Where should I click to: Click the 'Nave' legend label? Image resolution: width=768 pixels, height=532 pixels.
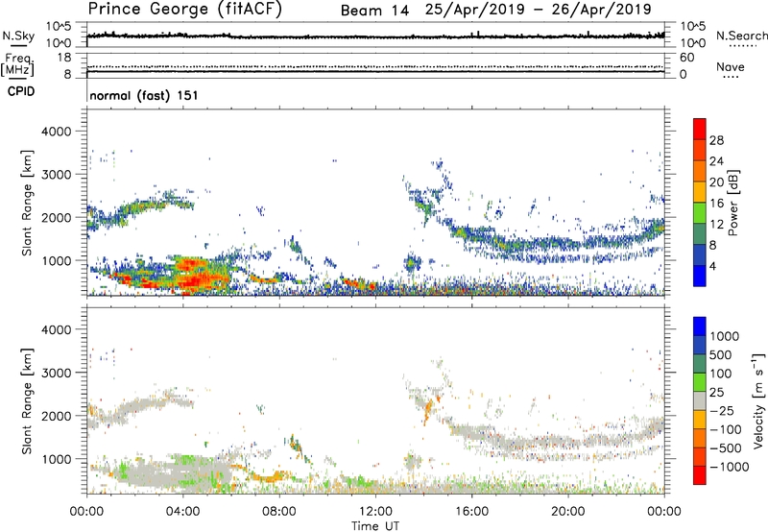pos(731,67)
